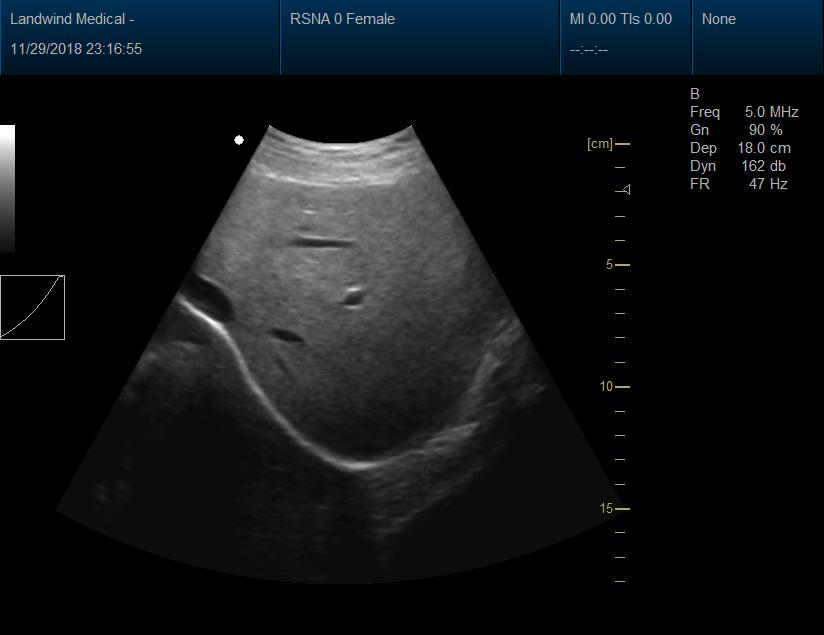The height and width of the screenshot is (635, 824).
Task: Click the grayscale bar on left
Action: click(7, 188)
